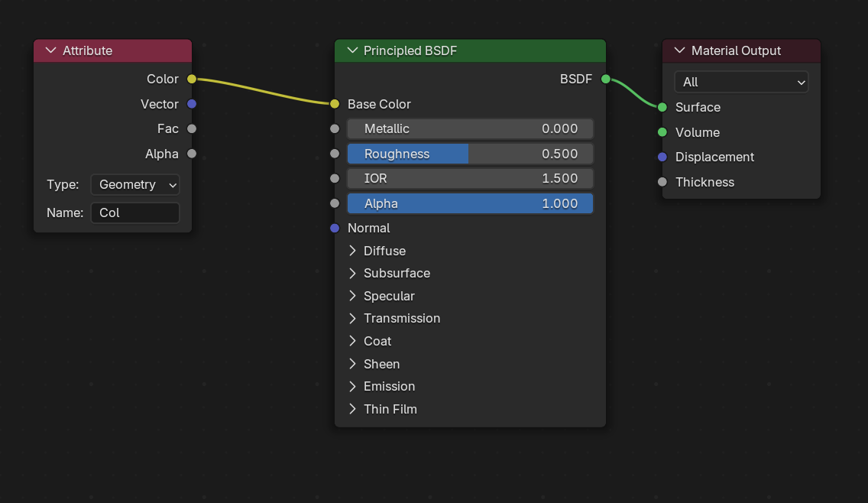Collapse the Material Output node

pyautogui.click(x=680, y=50)
